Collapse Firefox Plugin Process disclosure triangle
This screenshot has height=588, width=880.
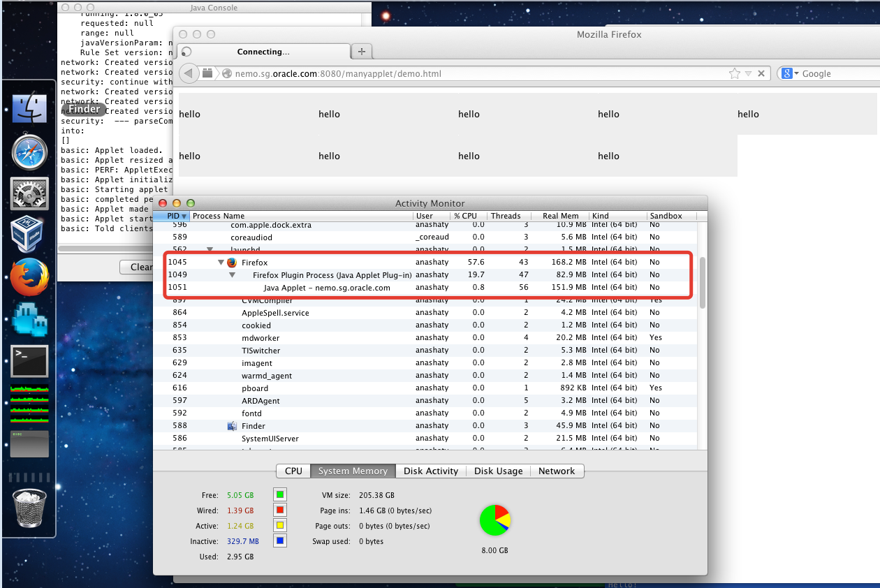pyautogui.click(x=233, y=275)
